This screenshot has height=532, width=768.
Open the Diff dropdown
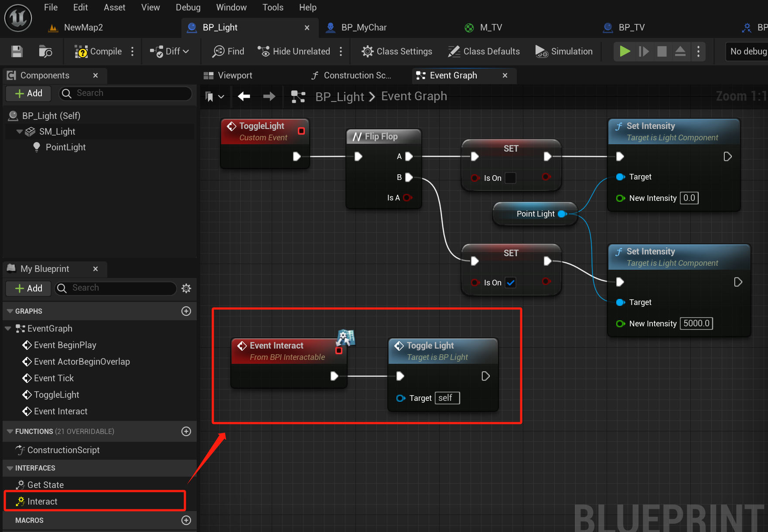[x=170, y=51]
